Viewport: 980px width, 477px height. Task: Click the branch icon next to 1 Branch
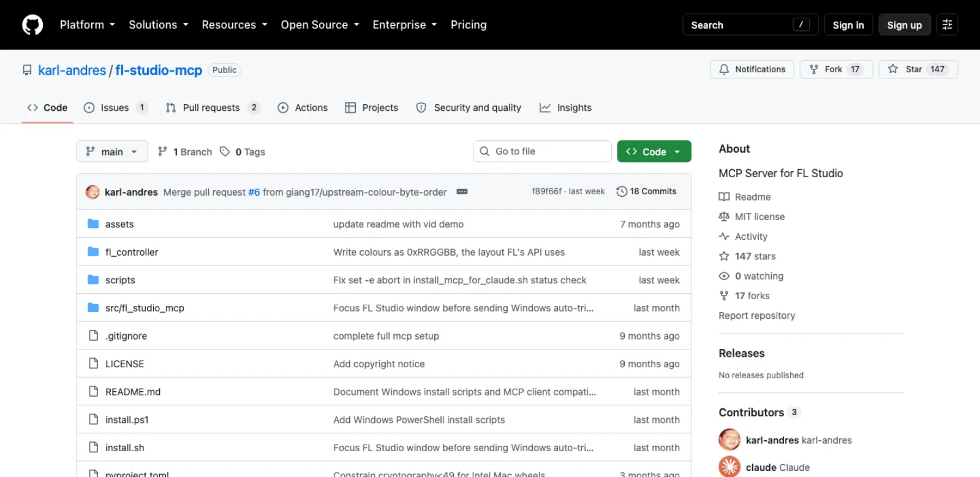pos(162,151)
